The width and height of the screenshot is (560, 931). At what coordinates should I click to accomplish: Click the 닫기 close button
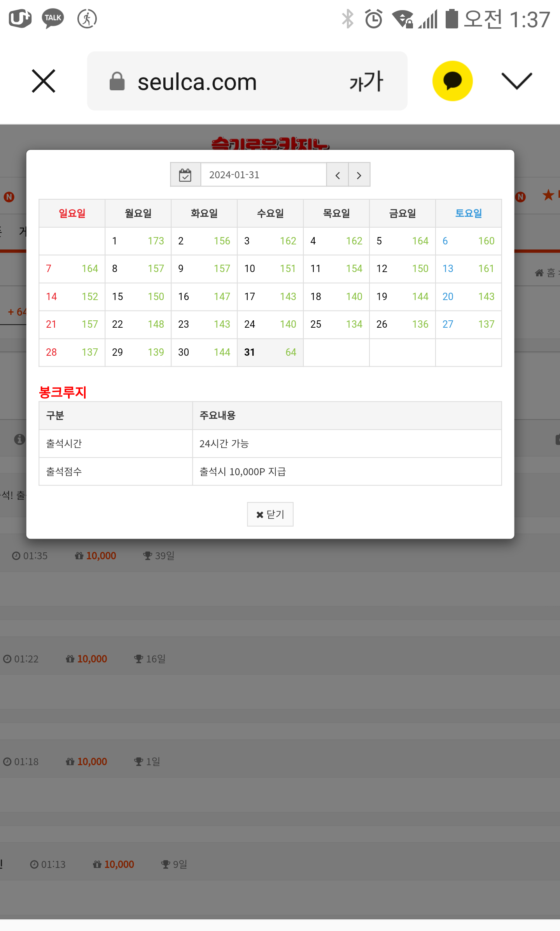click(x=270, y=515)
